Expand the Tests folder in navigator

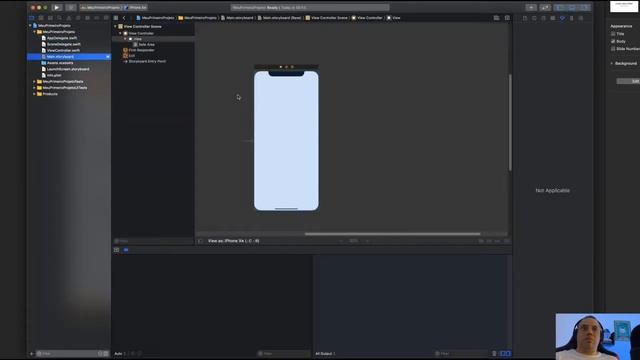point(34,82)
